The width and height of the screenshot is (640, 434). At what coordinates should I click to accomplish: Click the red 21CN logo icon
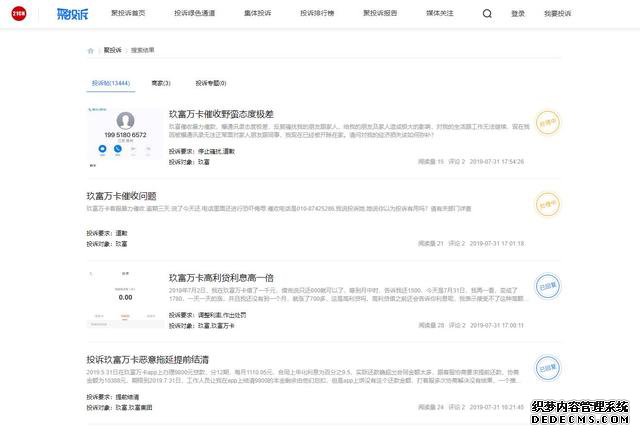pos(19,13)
